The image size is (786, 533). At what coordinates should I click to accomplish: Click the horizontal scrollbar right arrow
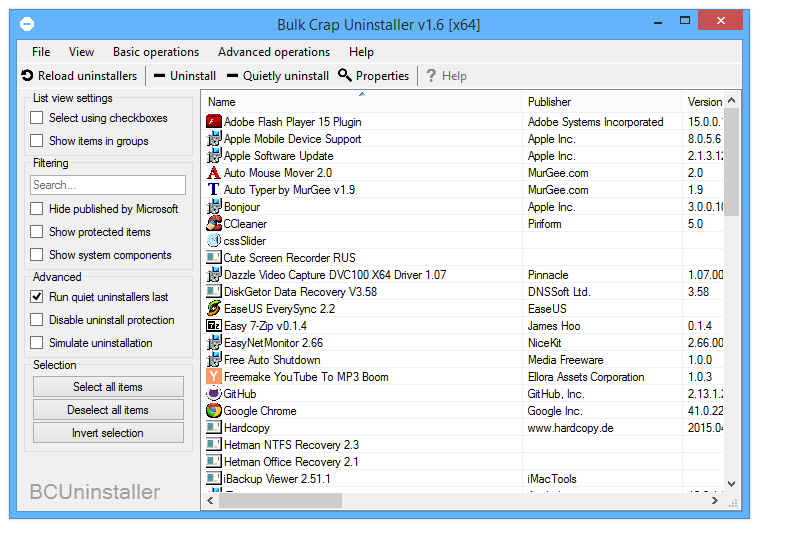715,500
